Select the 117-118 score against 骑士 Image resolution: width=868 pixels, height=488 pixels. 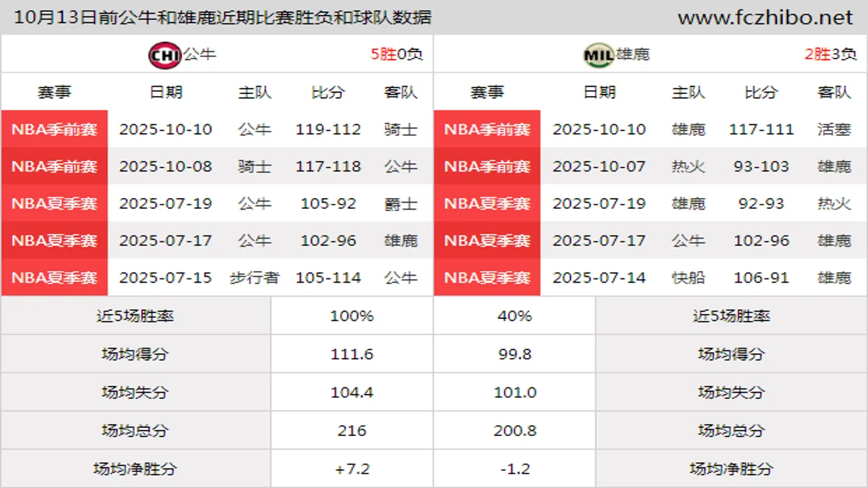[328, 166]
